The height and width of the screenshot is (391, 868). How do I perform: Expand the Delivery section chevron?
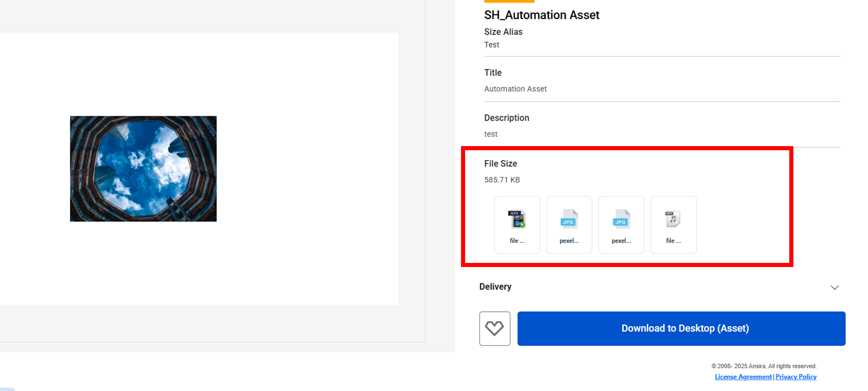click(835, 288)
